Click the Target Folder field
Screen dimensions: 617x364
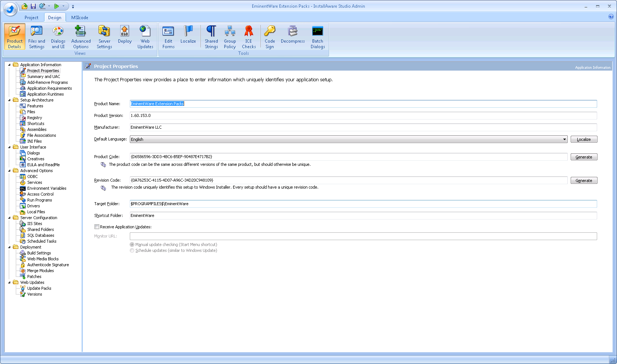click(x=363, y=204)
